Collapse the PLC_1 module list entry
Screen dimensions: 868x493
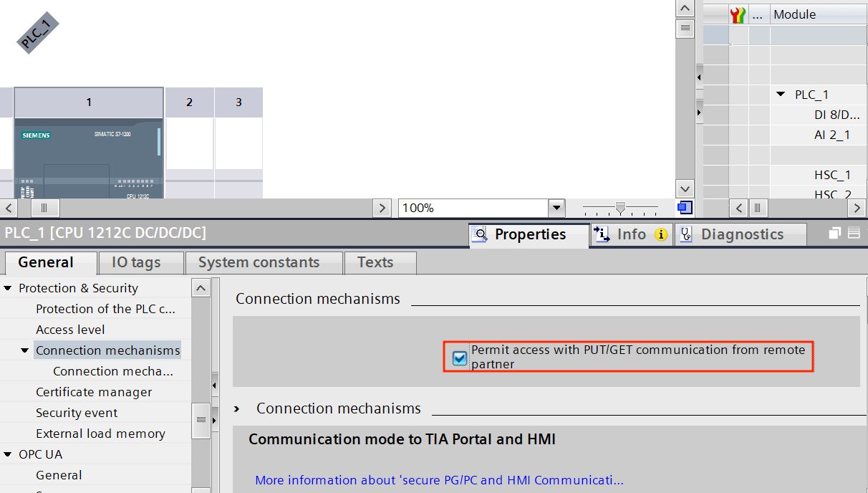click(781, 94)
